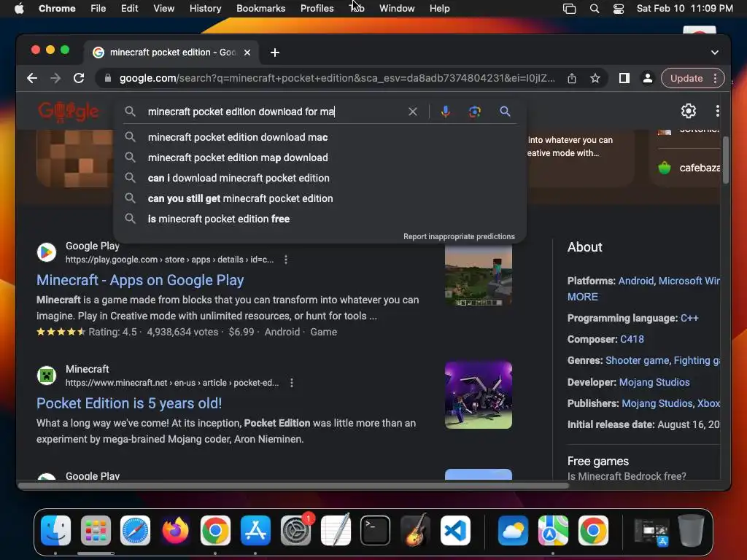Click the Google Halloween doodle logo
Viewport: 747px width, 560px height.
[68, 112]
